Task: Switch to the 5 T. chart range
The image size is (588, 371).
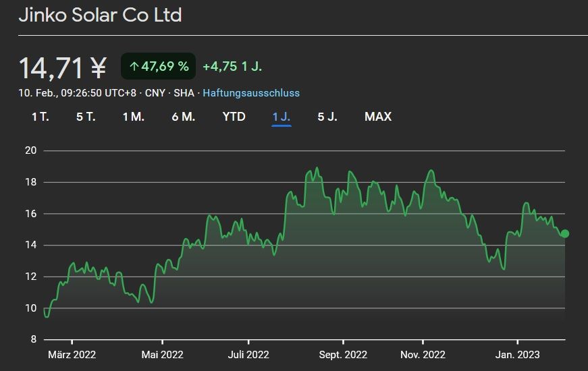Action: pyautogui.click(x=86, y=117)
